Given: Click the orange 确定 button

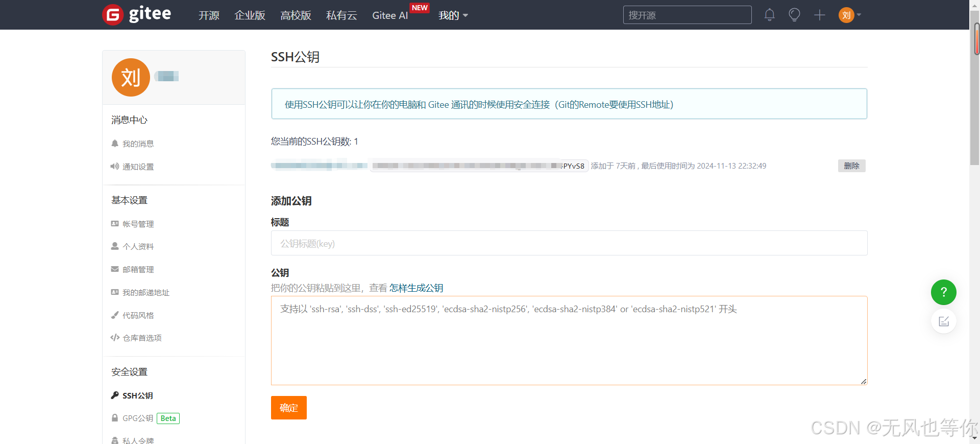Looking at the screenshot, I should [288, 408].
